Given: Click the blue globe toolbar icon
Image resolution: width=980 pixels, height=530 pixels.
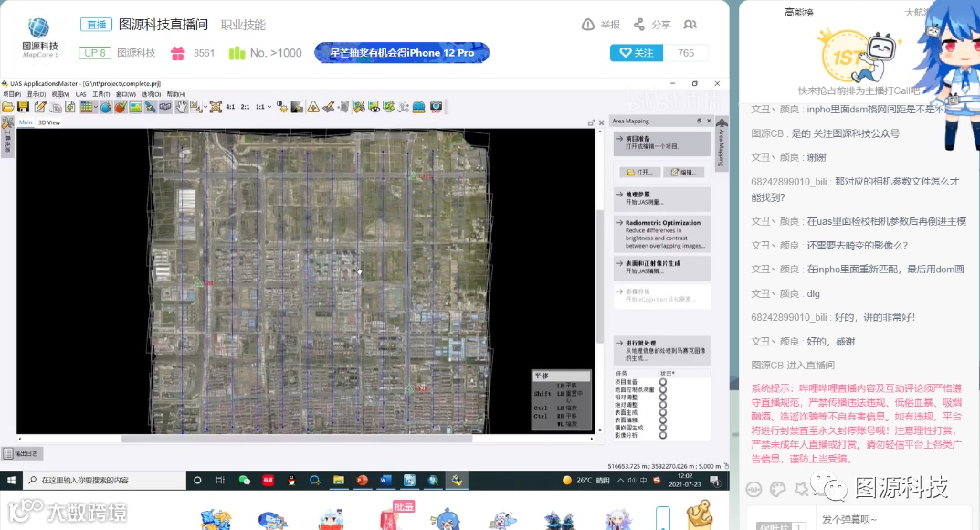Looking at the screenshot, I should tap(106, 107).
